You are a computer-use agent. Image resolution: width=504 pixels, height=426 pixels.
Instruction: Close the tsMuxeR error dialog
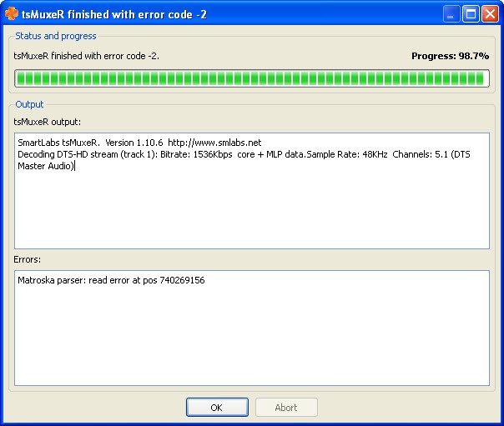pyautogui.click(x=490, y=14)
